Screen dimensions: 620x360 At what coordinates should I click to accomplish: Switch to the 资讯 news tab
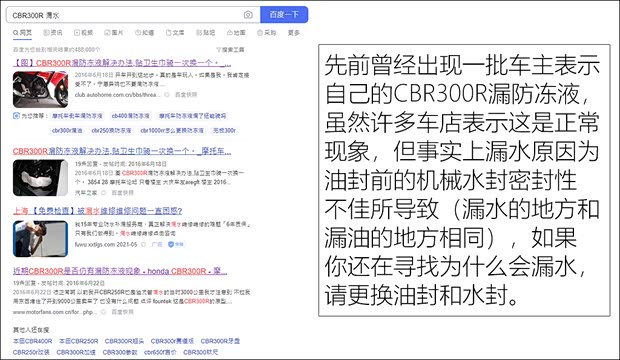pyautogui.click(x=53, y=33)
